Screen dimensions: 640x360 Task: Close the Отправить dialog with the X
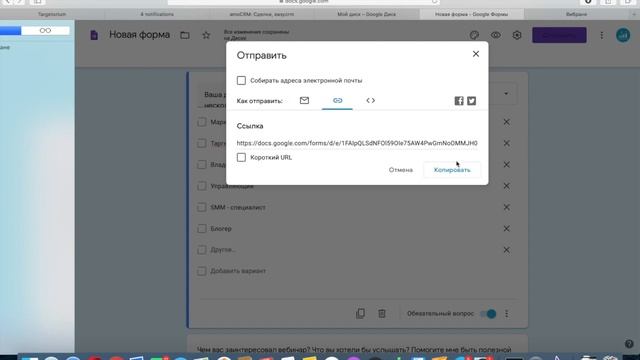pyautogui.click(x=476, y=54)
